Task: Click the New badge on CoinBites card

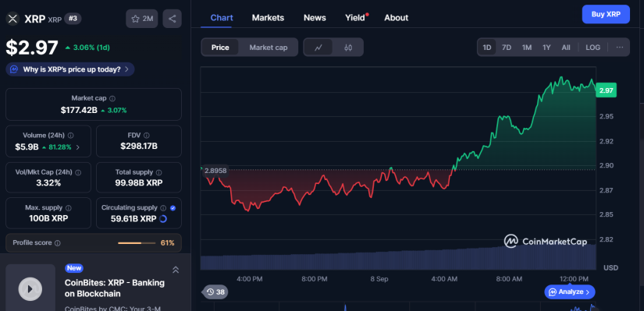Action: click(74, 268)
